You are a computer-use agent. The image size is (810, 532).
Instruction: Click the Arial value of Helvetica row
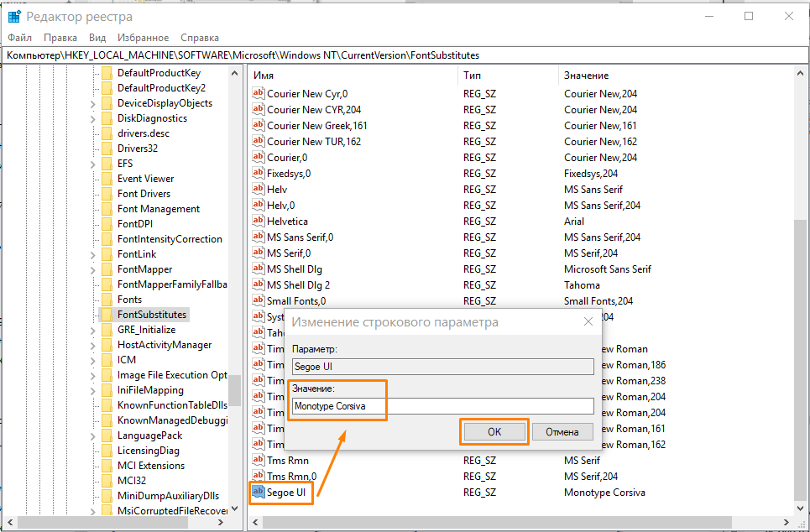(x=574, y=221)
